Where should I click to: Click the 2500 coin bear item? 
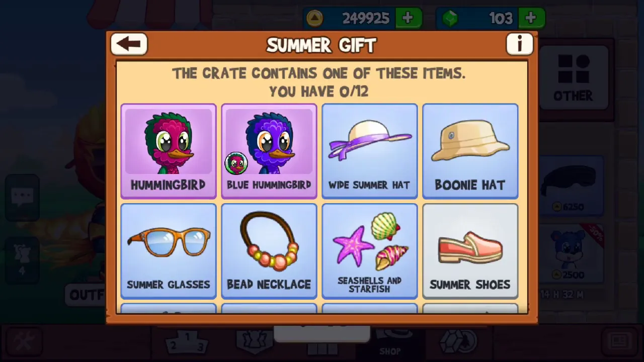click(x=571, y=254)
